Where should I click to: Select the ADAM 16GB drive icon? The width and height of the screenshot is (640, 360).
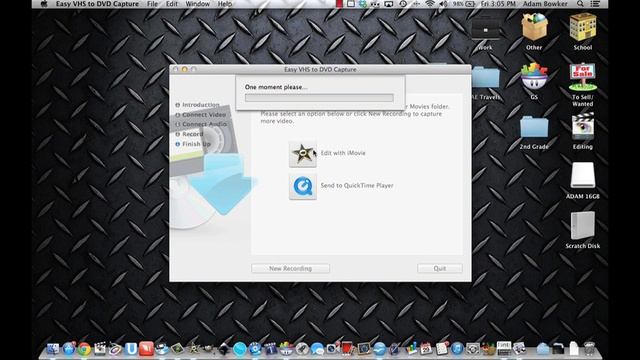(582, 180)
